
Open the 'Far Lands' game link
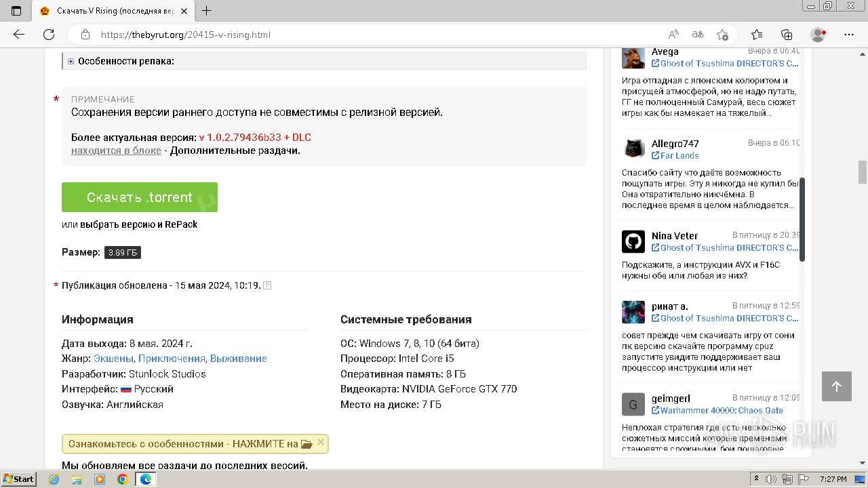675,156
